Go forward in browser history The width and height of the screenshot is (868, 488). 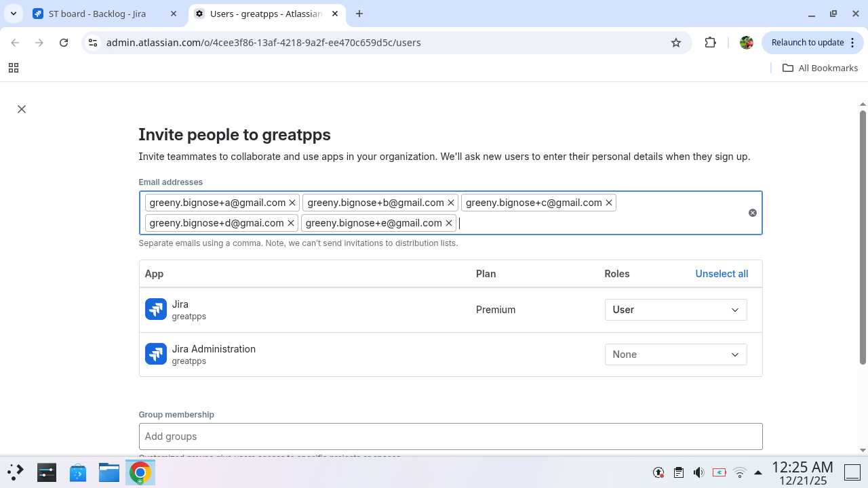click(x=39, y=43)
